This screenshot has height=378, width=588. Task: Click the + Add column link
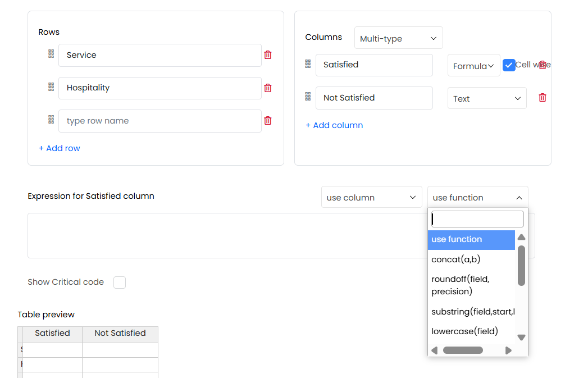[334, 125]
